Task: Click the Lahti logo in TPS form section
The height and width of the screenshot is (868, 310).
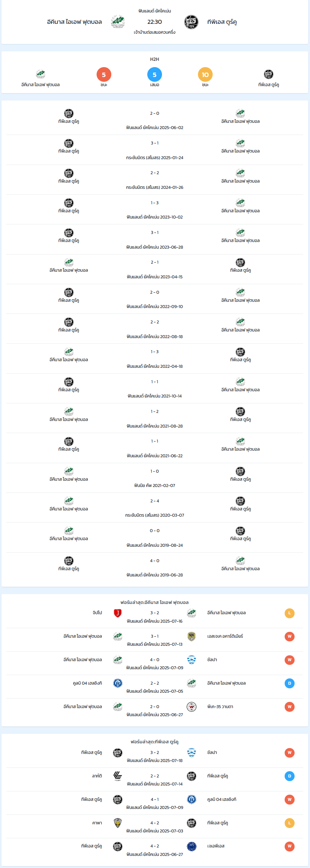Action: click(x=118, y=776)
